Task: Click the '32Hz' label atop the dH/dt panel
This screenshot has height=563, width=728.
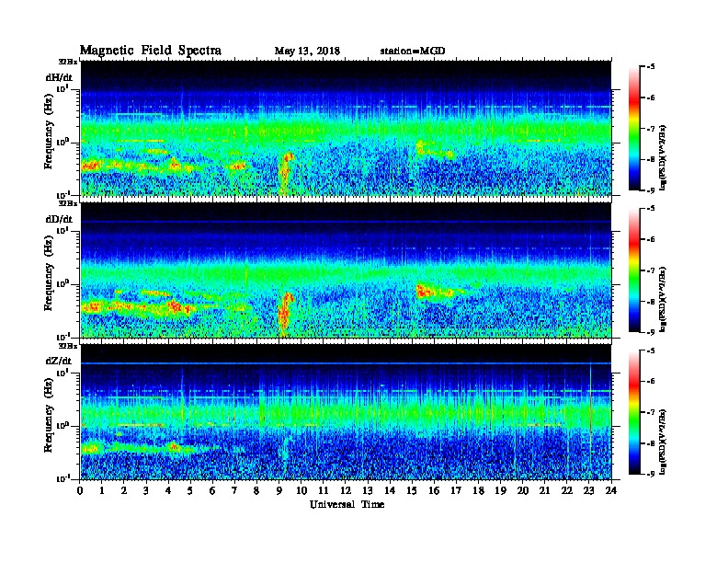Action: (x=67, y=62)
